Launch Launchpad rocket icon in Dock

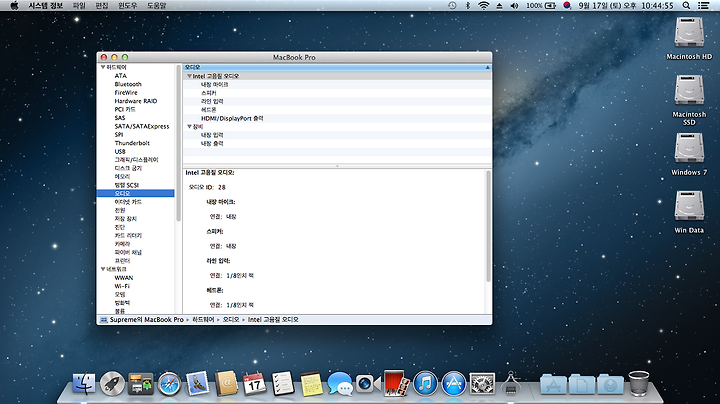tap(112, 384)
